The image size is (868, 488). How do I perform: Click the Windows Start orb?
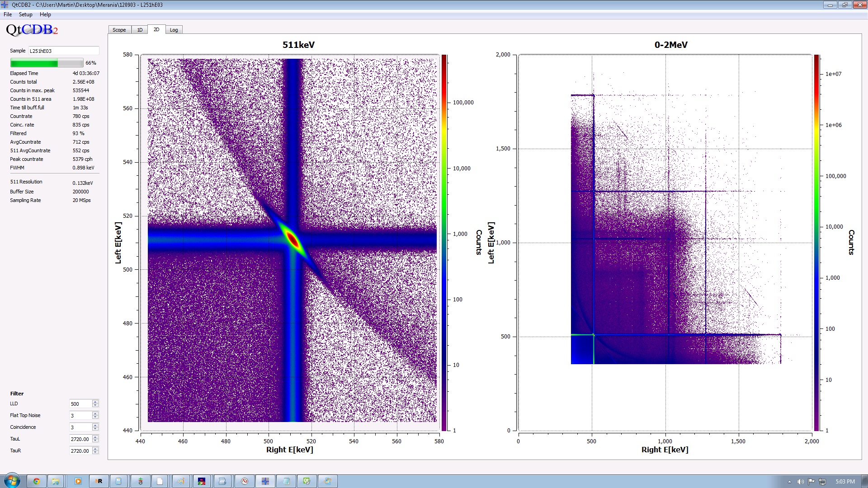[12, 481]
